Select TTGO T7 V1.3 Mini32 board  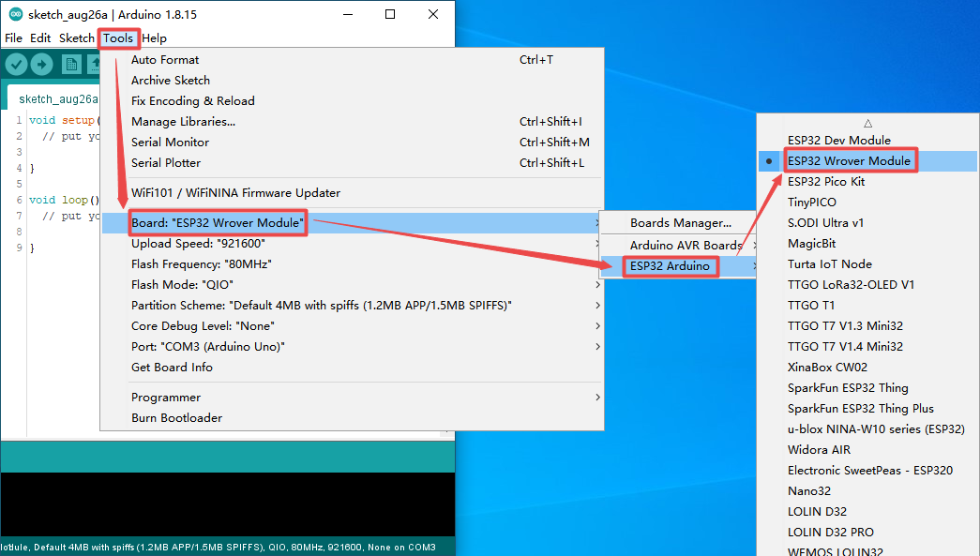pos(867,326)
